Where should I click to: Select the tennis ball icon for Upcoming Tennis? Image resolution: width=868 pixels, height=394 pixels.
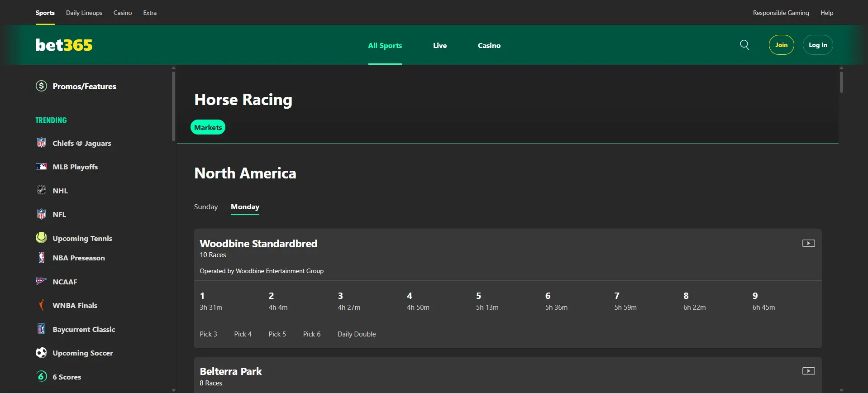(41, 238)
